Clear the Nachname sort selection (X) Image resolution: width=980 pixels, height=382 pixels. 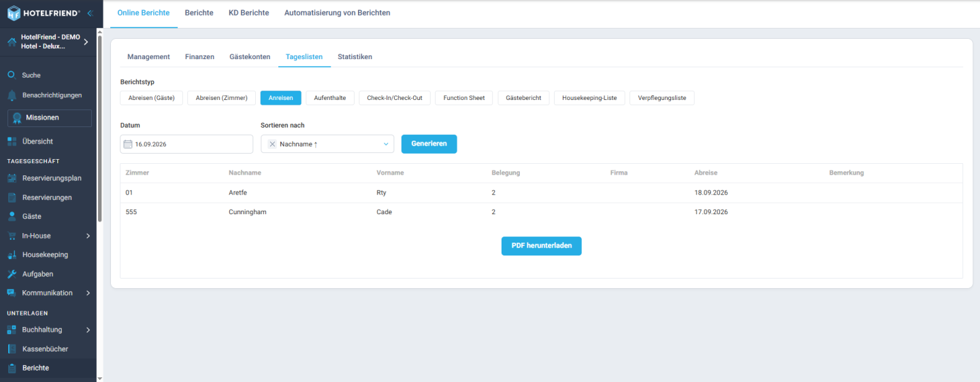point(272,144)
